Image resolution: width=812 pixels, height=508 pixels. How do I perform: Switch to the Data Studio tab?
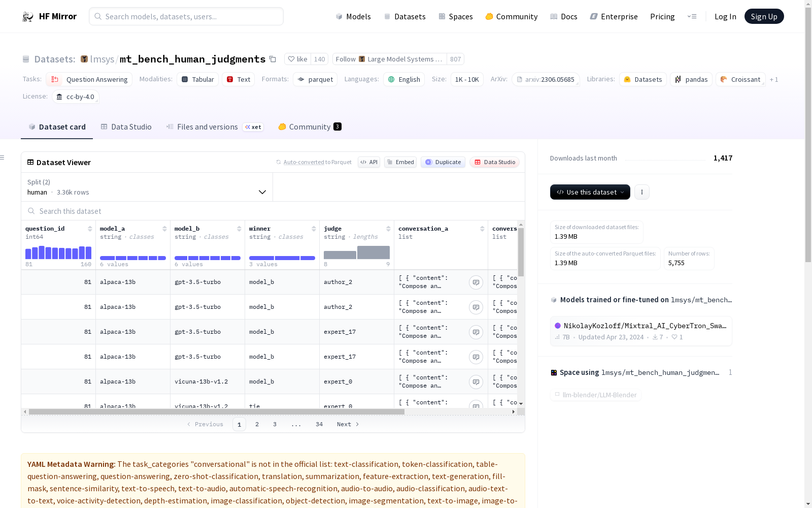point(126,127)
